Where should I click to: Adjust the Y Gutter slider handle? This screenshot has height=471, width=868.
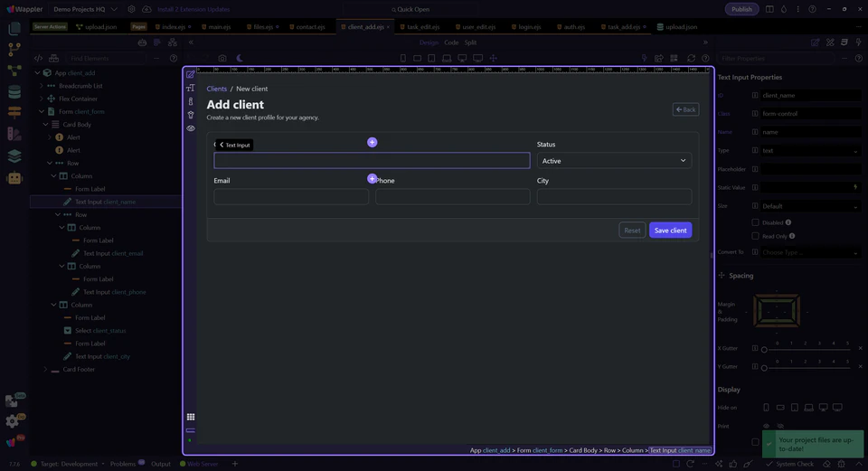tap(764, 368)
